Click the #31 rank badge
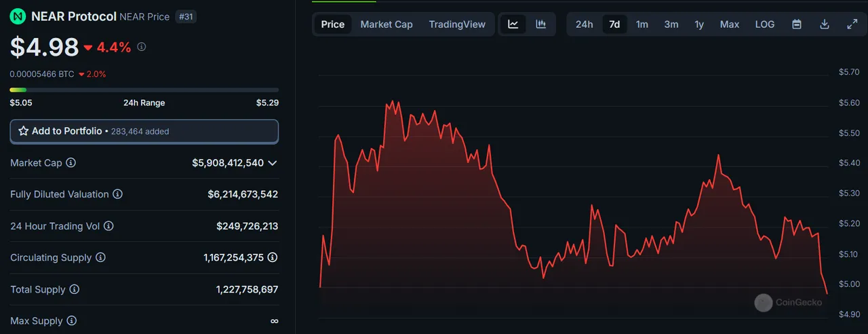This screenshot has height=334, width=868. click(186, 16)
